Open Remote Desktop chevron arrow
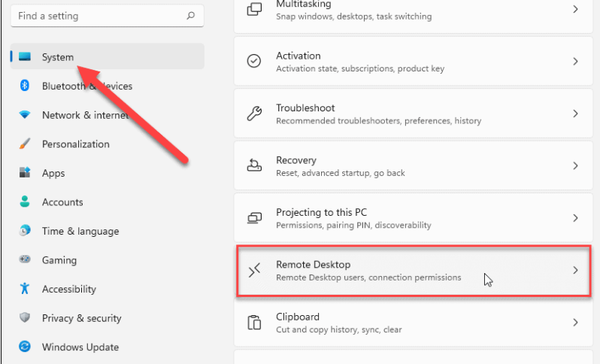The height and width of the screenshot is (364, 600). (575, 270)
